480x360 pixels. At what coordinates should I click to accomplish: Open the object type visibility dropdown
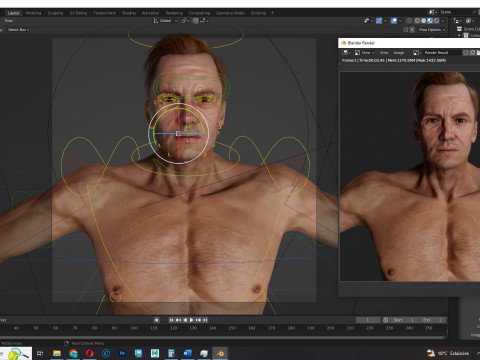tap(368, 21)
